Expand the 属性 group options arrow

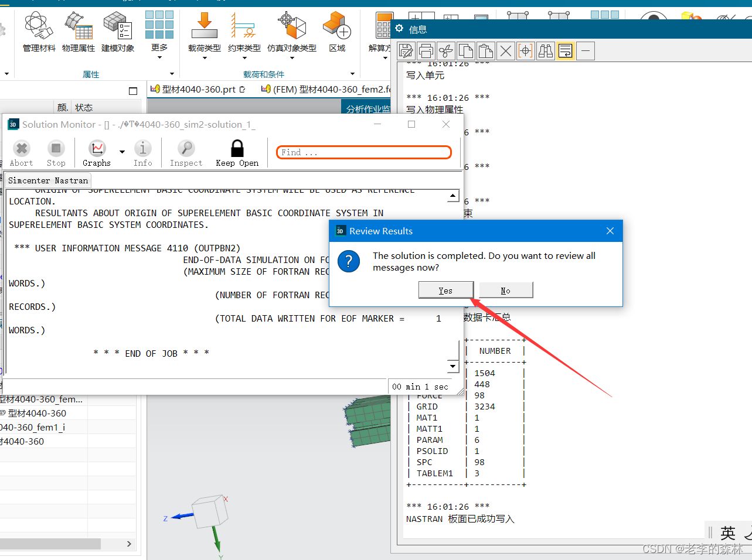click(x=172, y=74)
